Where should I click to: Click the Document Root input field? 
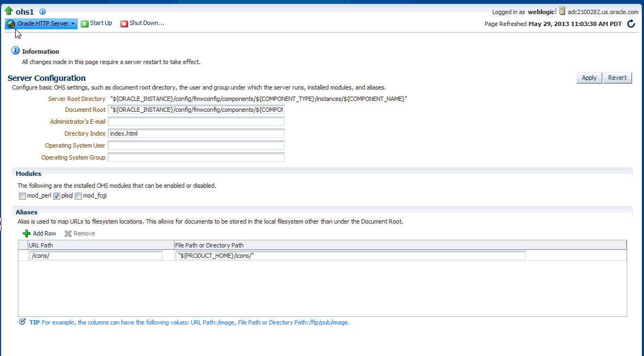tap(196, 110)
